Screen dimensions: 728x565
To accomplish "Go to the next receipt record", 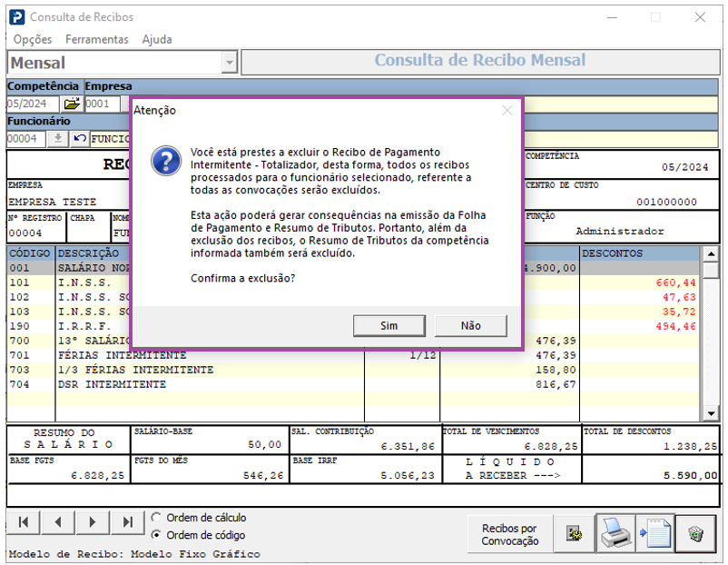I will [93, 522].
